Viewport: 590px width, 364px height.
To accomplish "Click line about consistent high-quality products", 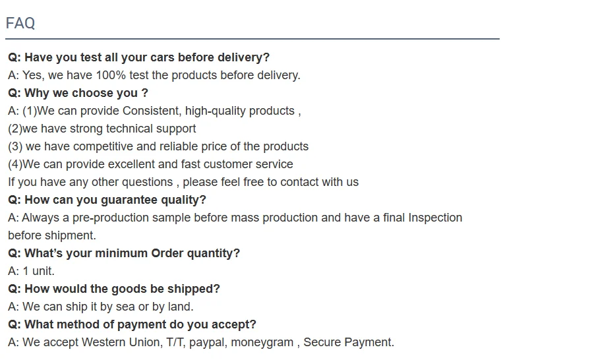I will 155,111.
